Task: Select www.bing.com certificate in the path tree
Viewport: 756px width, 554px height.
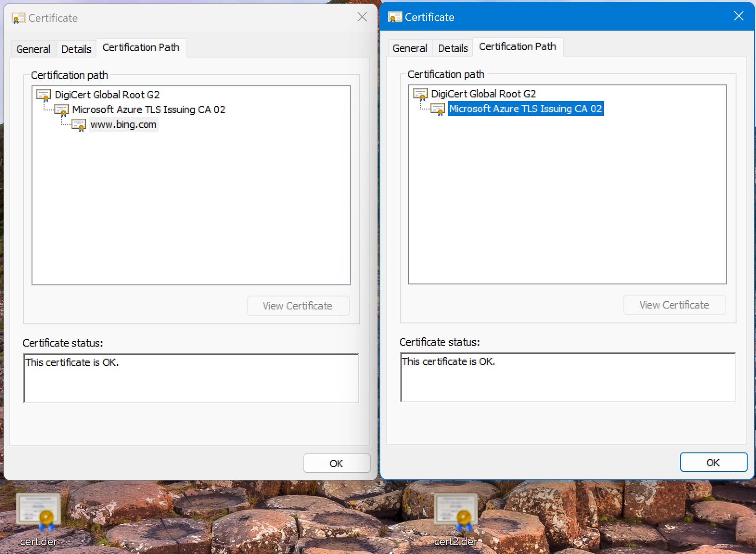Action: point(123,124)
